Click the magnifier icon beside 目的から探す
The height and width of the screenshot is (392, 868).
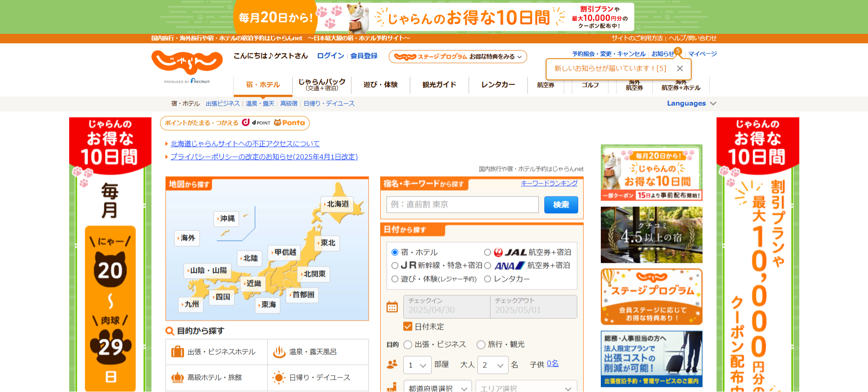170,331
